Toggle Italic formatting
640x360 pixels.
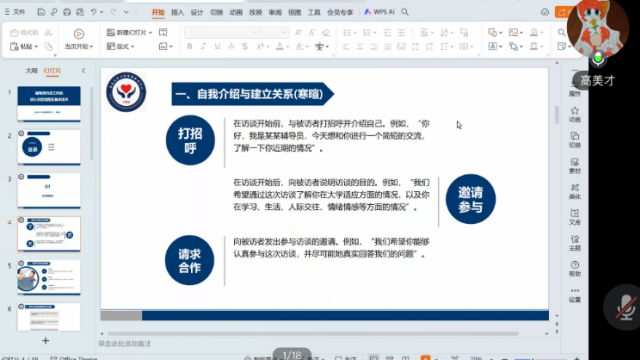(x=203, y=47)
